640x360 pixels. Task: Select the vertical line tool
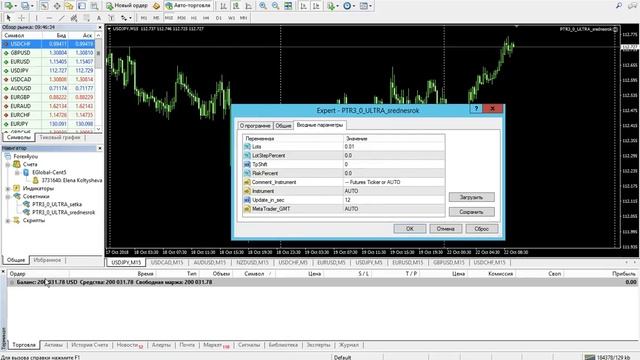tap(36, 18)
